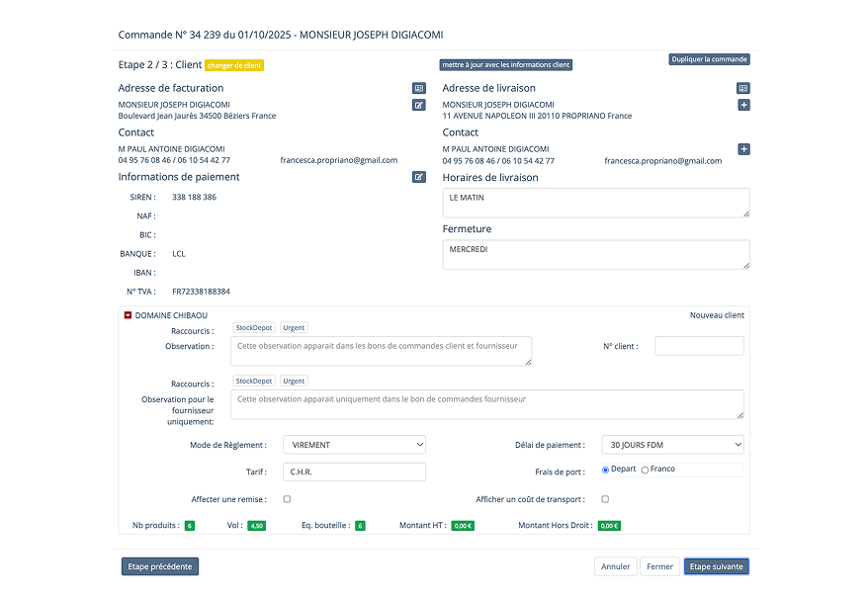The height and width of the screenshot is (599, 868).
Task: Click the billing address card icon
Action: click(419, 88)
